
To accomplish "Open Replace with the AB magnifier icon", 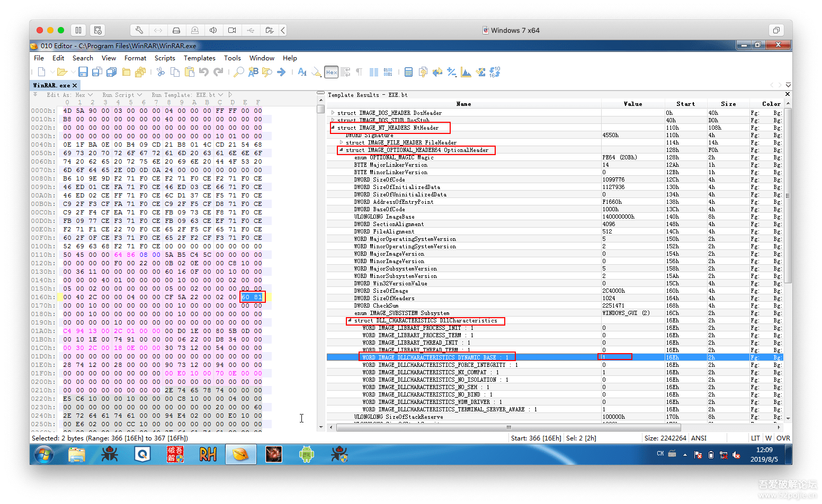I will click(253, 72).
